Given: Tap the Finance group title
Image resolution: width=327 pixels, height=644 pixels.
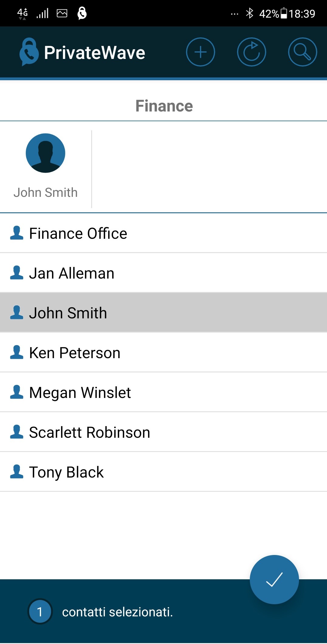Looking at the screenshot, I should [164, 106].
